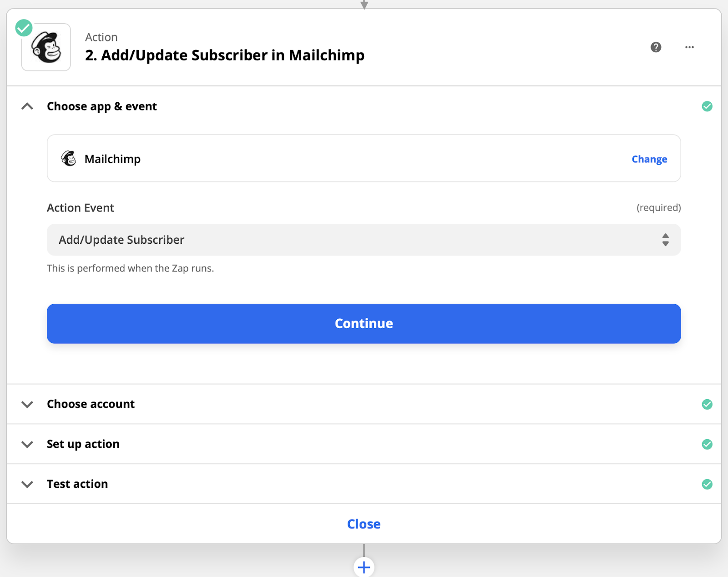The image size is (728, 577).
Task: Click the Action Event dropdown arrows
Action: point(666,240)
